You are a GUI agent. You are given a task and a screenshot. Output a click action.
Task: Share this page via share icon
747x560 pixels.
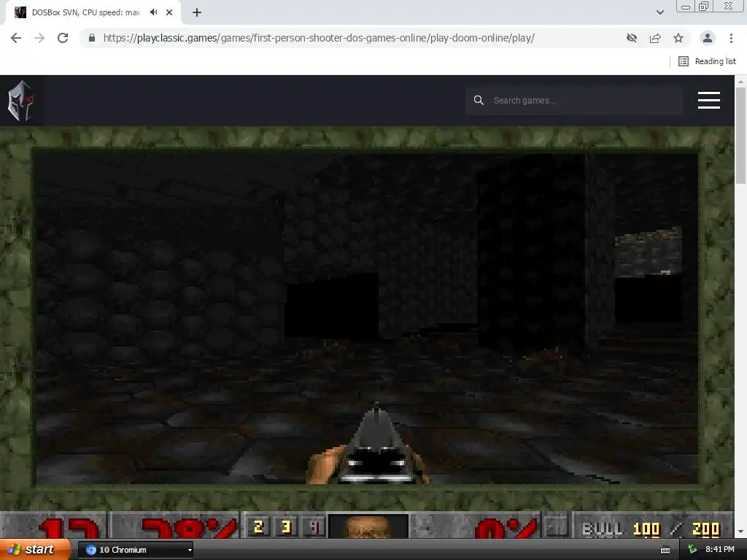coord(655,38)
